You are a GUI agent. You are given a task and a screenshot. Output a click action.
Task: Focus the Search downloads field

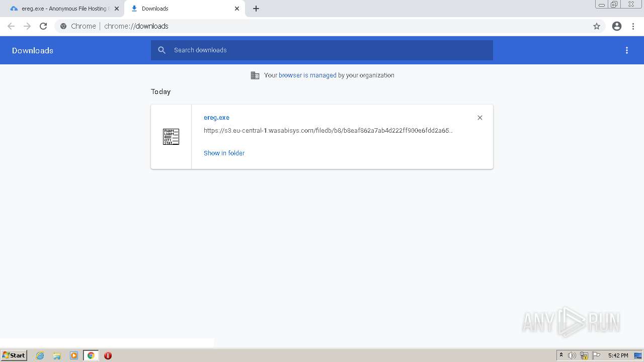pos(322,50)
